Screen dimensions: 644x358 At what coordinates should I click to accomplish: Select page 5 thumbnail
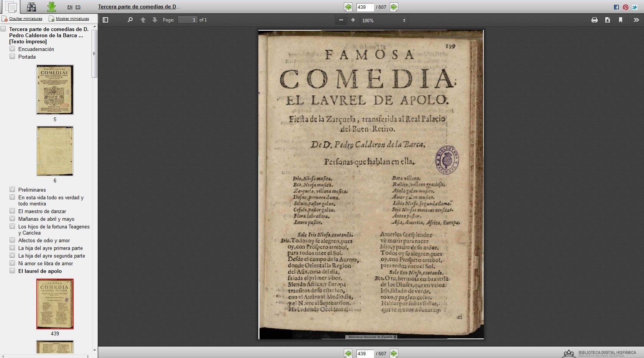[55, 90]
